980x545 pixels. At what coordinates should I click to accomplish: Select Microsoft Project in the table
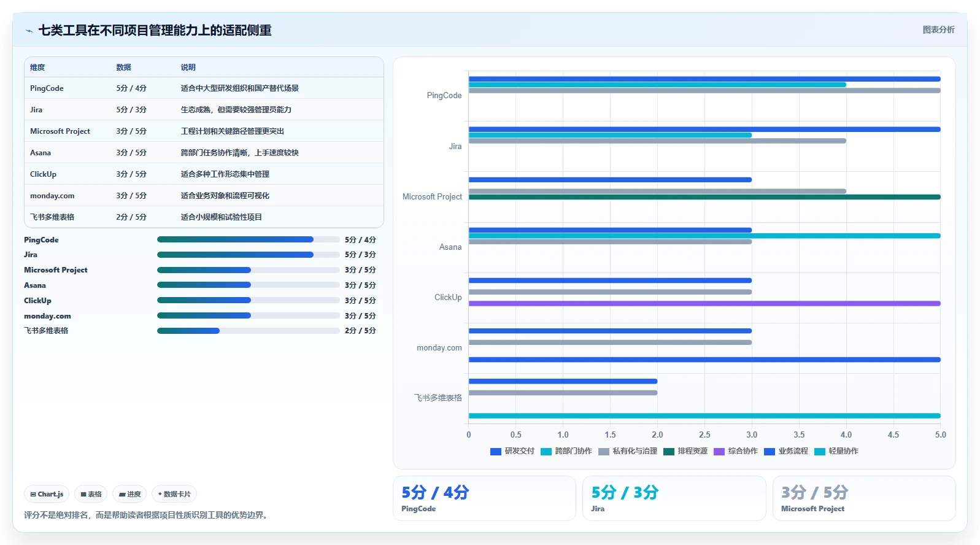pos(60,131)
